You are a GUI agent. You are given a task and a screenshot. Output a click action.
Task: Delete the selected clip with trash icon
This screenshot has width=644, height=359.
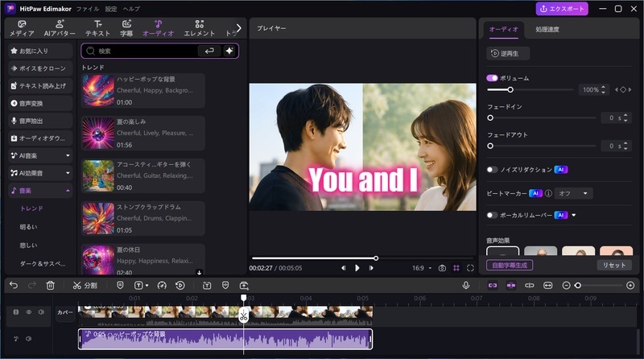click(50, 285)
